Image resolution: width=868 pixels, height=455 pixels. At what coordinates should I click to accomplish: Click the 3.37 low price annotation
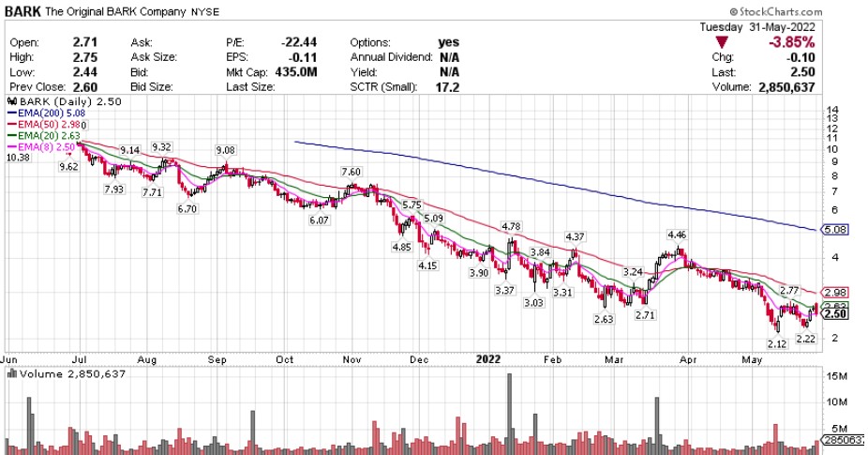pos(505,290)
